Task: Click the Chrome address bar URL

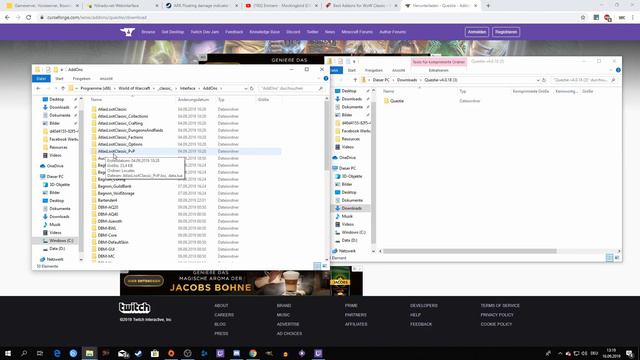Action: [x=96, y=18]
